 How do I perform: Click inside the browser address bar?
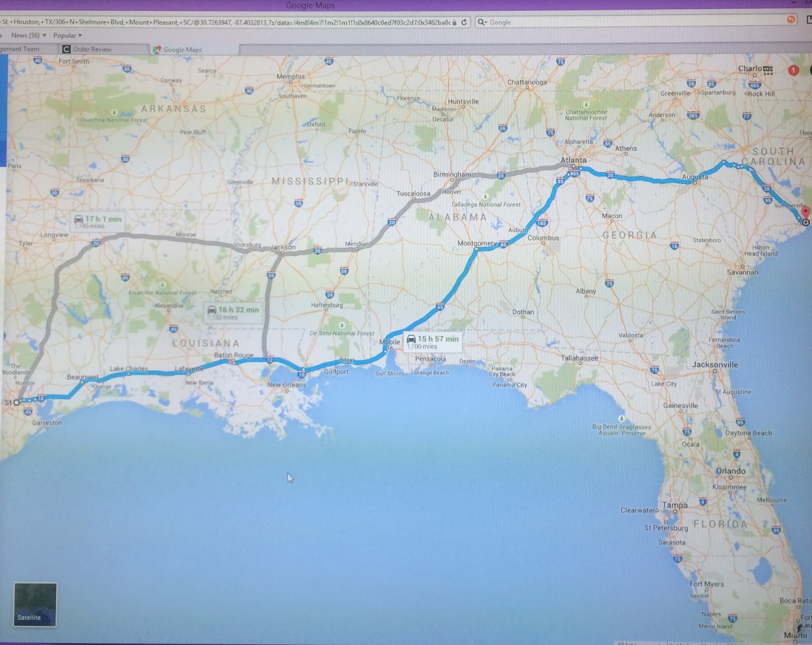(x=228, y=22)
